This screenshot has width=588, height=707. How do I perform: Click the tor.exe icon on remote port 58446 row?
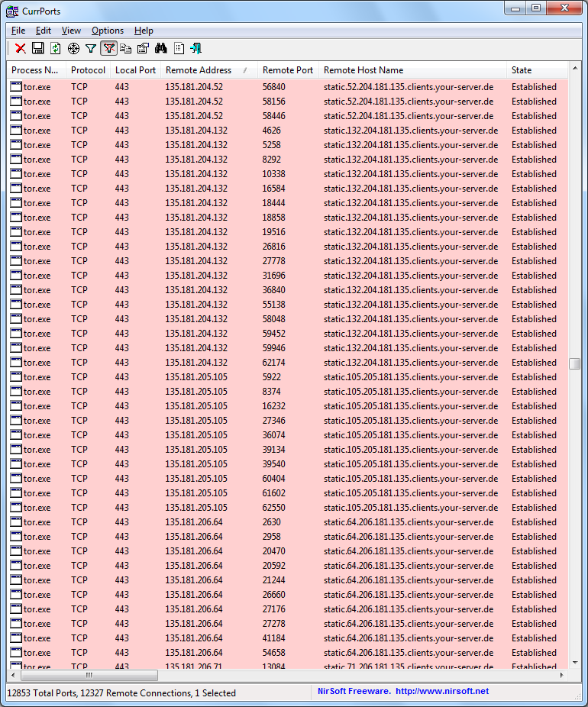16,116
